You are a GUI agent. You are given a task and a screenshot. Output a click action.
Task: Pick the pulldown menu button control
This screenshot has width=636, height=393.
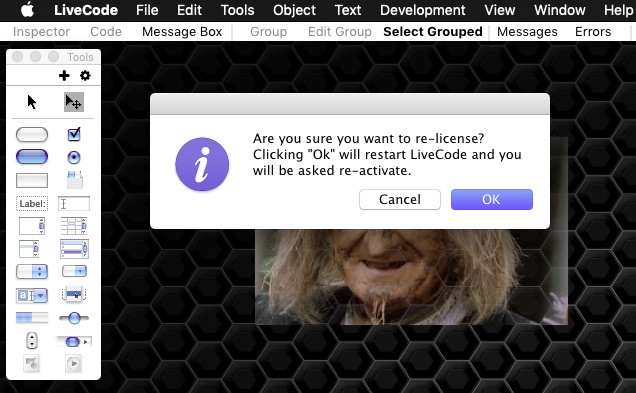coord(75,271)
